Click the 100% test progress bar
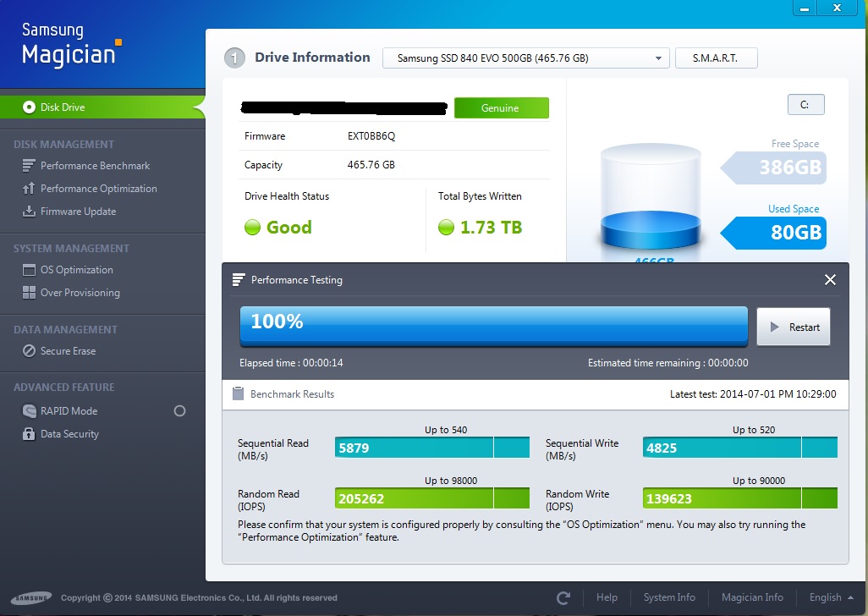 pyautogui.click(x=494, y=327)
